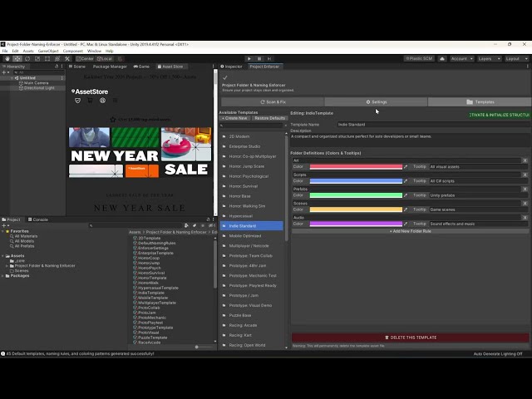Toggle the Hierarchy panel lock icon

(x=57, y=66)
